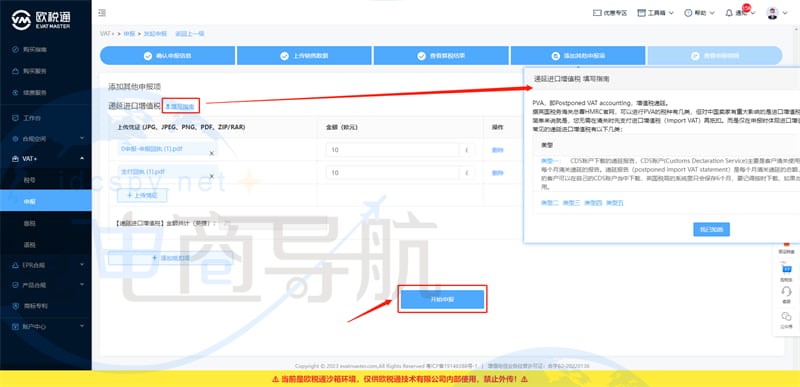The image size is (800, 387).
Task: Click the checkmark icon on 查看算税结果 step
Action: 421,56
